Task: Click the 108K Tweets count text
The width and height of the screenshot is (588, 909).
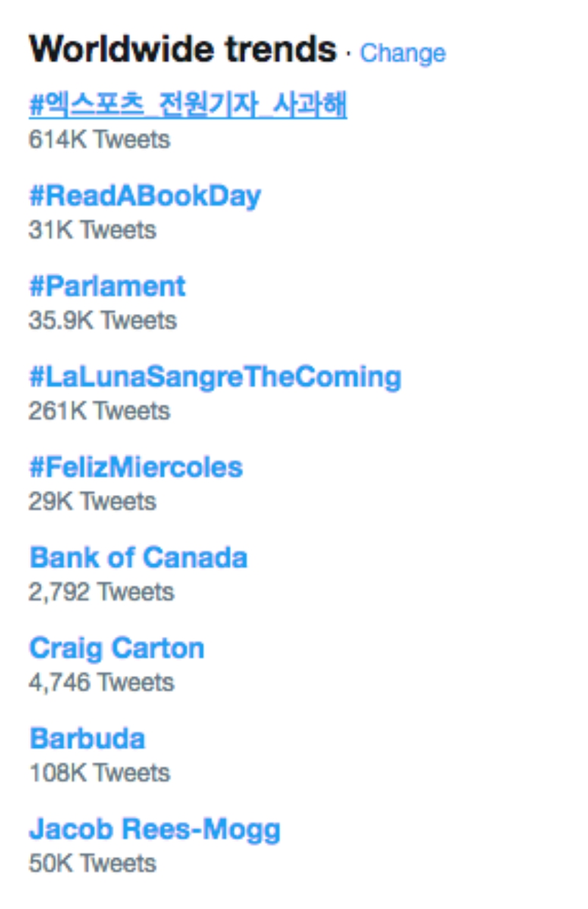Action: tap(99, 772)
